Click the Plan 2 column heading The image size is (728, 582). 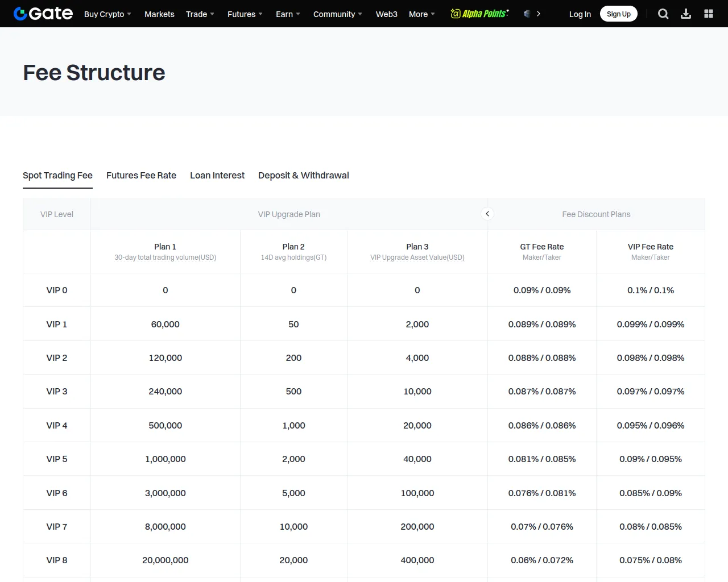coord(293,247)
